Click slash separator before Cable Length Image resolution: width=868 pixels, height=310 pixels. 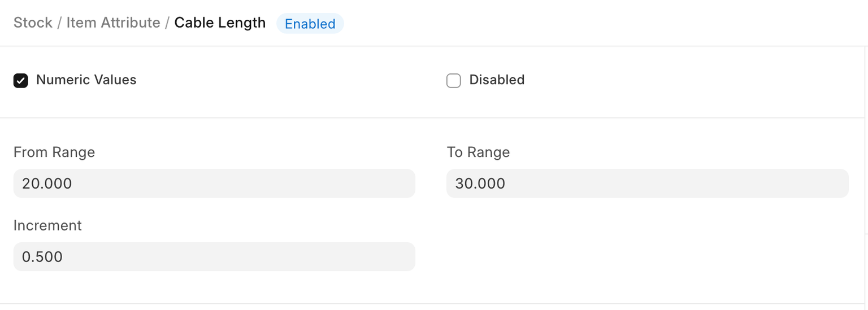tap(167, 23)
